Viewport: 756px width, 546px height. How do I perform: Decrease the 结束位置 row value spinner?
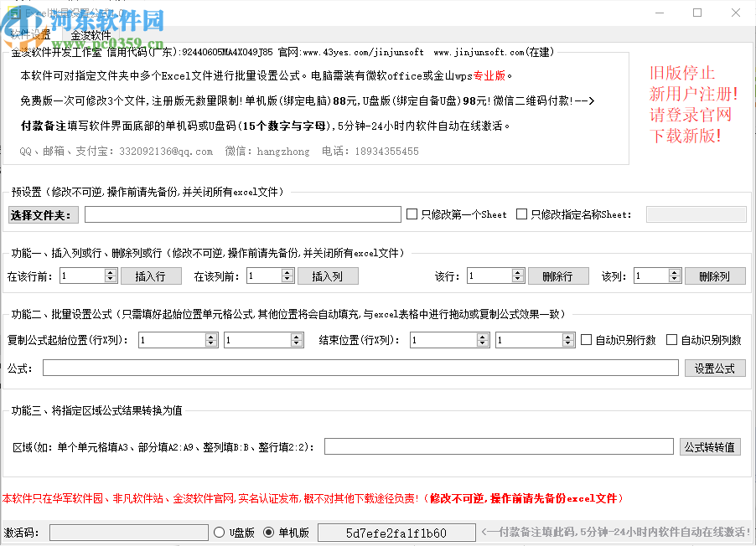pyautogui.click(x=482, y=343)
